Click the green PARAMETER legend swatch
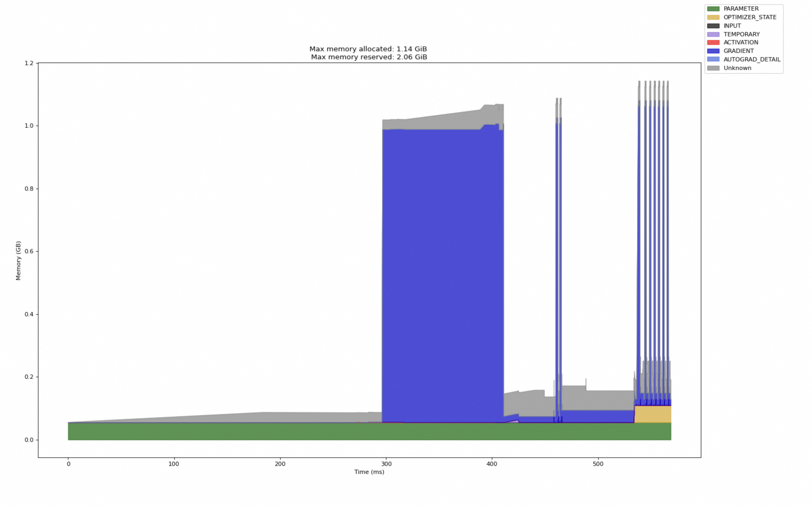This screenshot has width=812, height=506. click(x=713, y=9)
